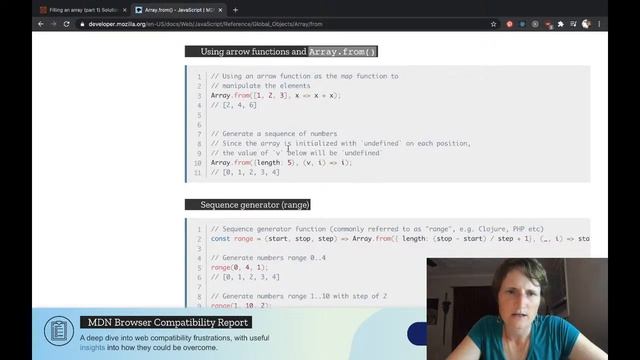Viewport: 640px width, 360px height.
Task: Open the gray circular extension icon
Action: click(535, 24)
